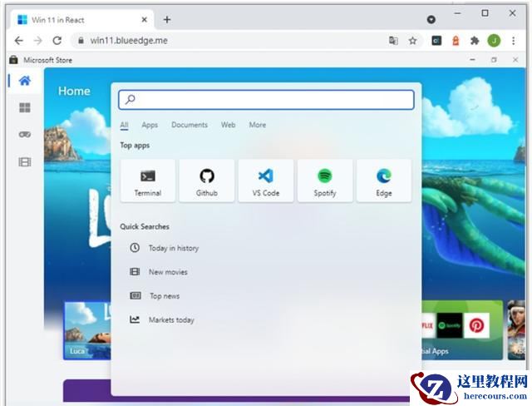Open the Movies film section in sidebar

25,162
